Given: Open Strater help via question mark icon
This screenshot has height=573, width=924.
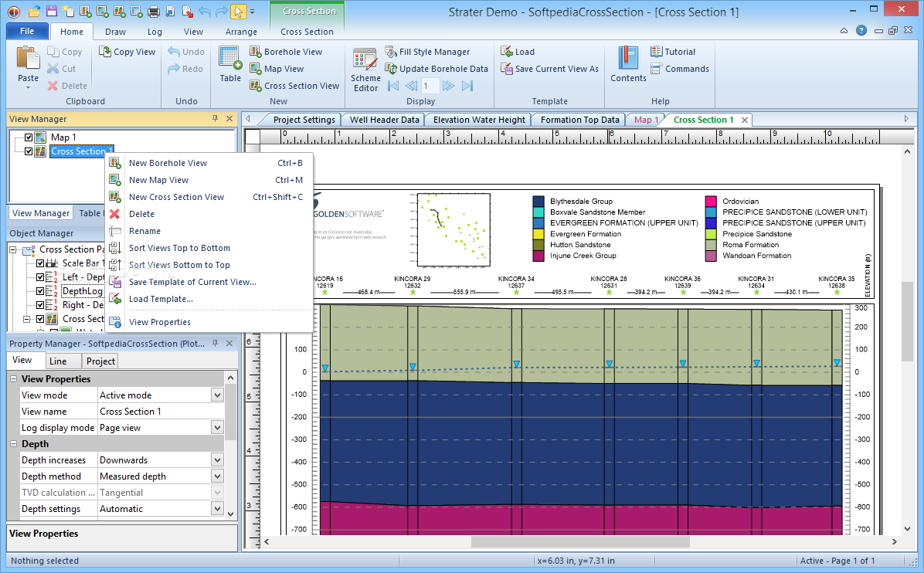Looking at the screenshot, I should [x=861, y=31].
